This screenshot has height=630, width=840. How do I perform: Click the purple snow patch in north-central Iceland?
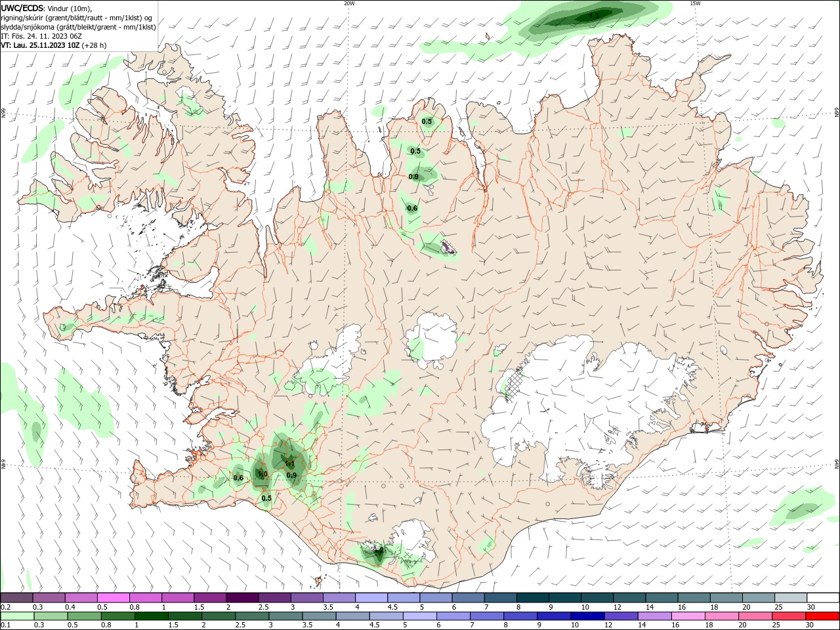pos(449,247)
